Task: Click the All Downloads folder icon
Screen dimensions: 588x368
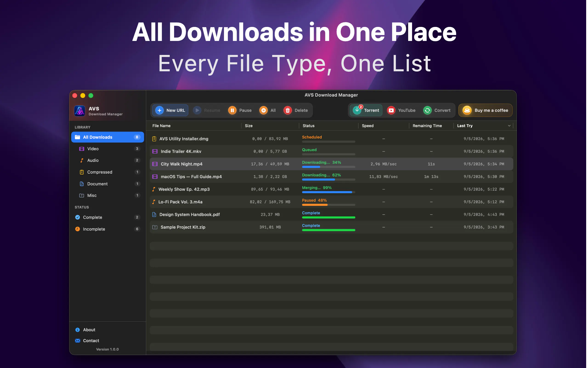Action: (77, 137)
